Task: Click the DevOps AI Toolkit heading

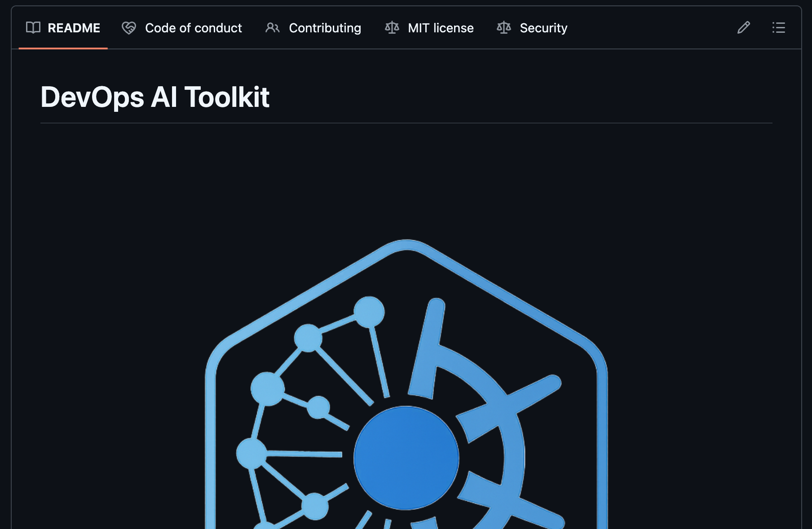Action: (155, 97)
